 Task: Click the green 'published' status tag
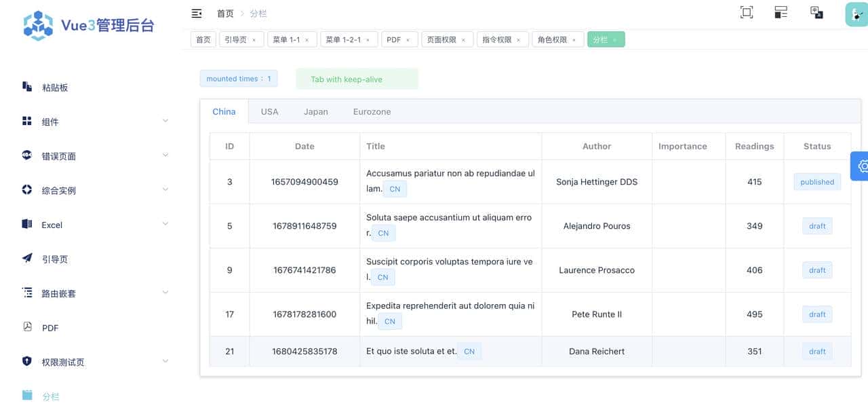[x=816, y=181]
